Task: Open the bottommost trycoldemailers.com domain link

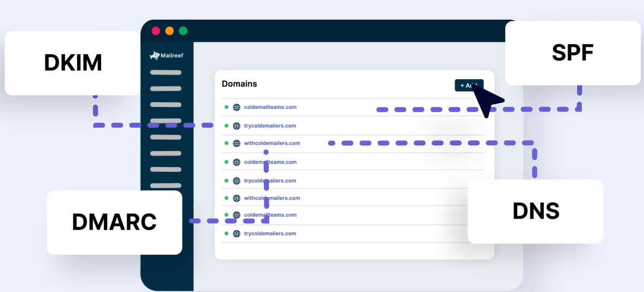Action: pos(270,234)
